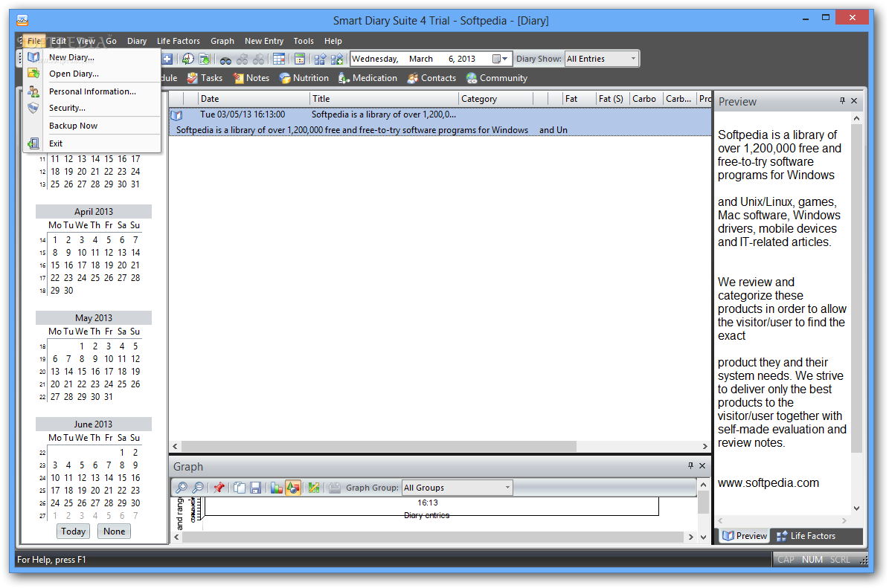Click the binoculars Find icon
Screen dimensions: 889x588
tap(225, 59)
